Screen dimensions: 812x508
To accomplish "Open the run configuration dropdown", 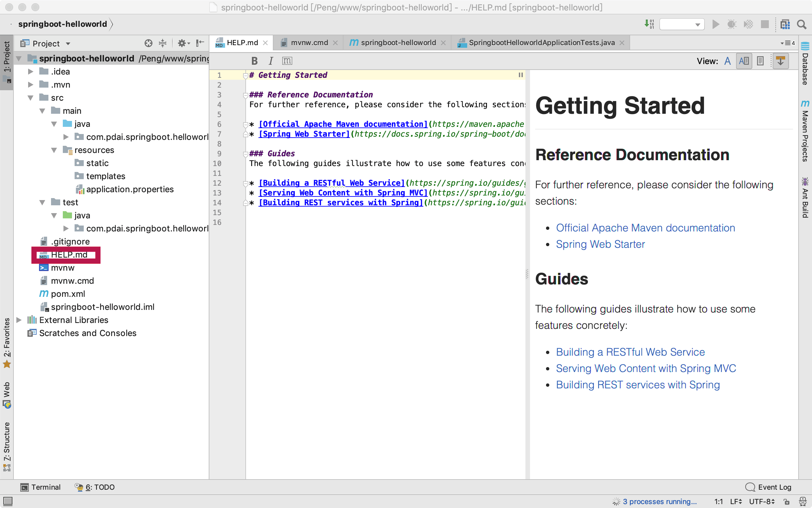I will pos(682,24).
